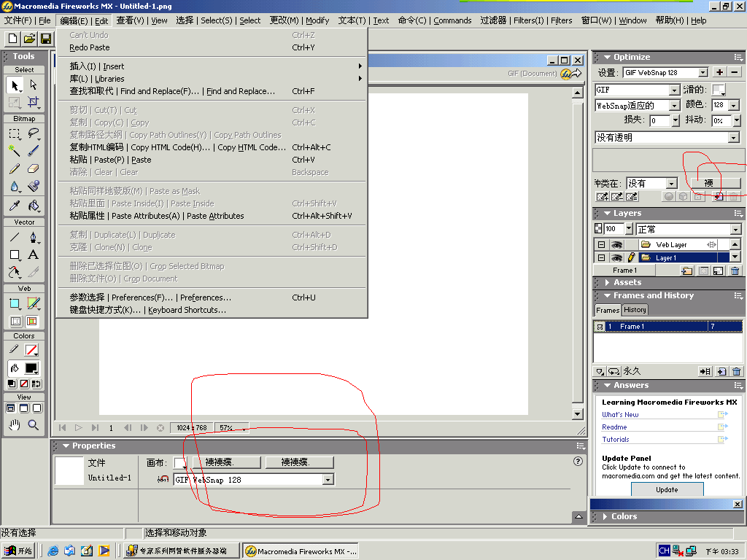747x560 pixels.
Task: Select the Hand tool
Action: [15, 425]
